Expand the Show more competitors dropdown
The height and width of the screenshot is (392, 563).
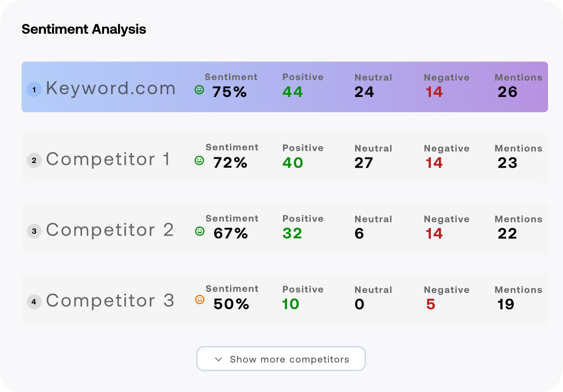coord(281,359)
